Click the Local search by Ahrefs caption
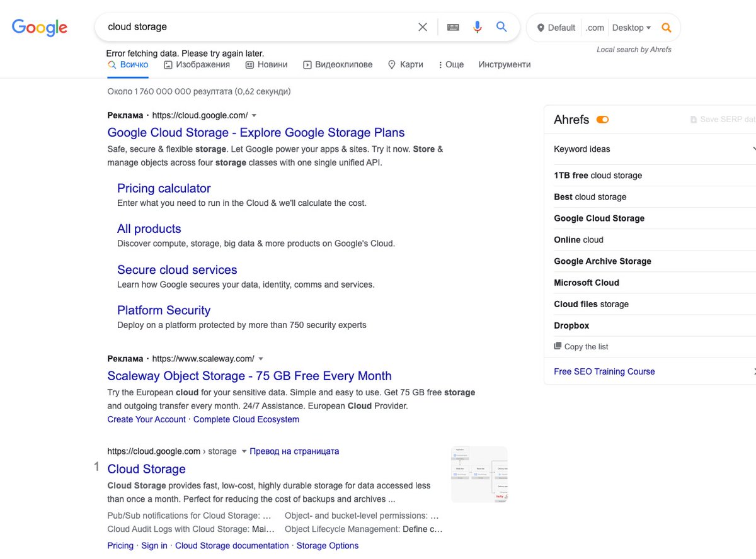Screen dimensions: 756x559 point(634,50)
